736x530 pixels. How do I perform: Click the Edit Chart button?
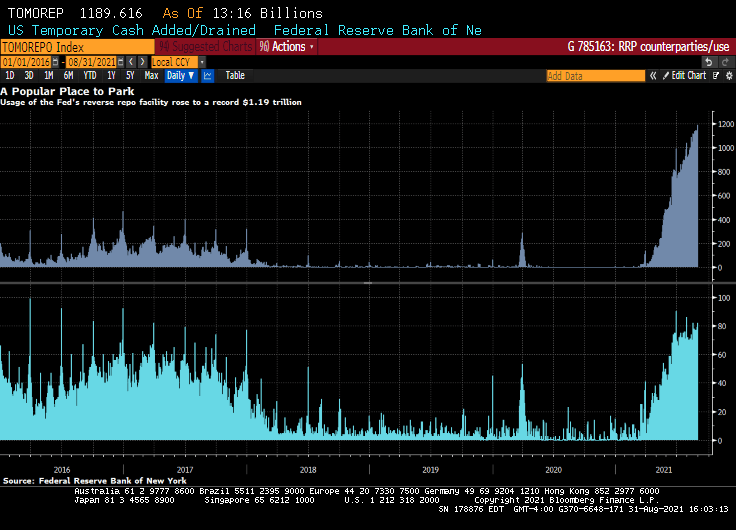pos(686,76)
